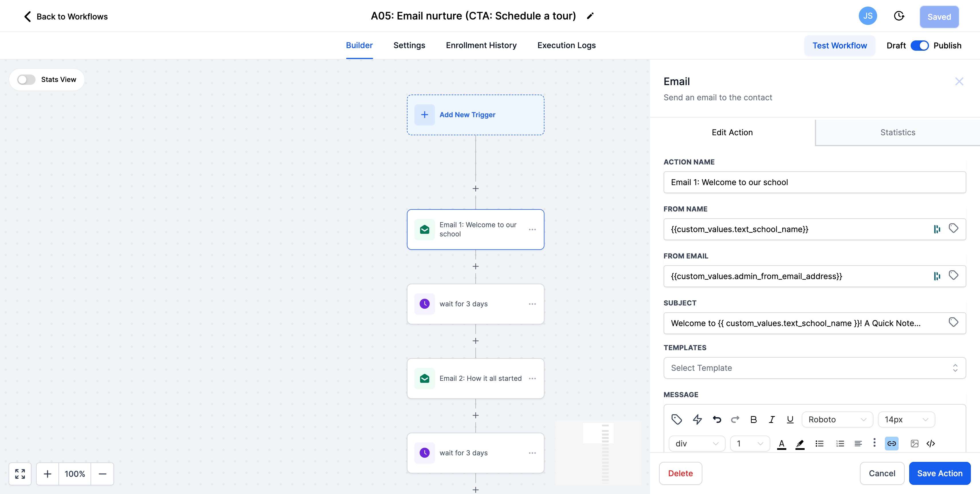Viewport: 980px width, 494px height.
Task: Click the tag icon in From Name field
Action: pyautogui.click(x=953, y=228)
